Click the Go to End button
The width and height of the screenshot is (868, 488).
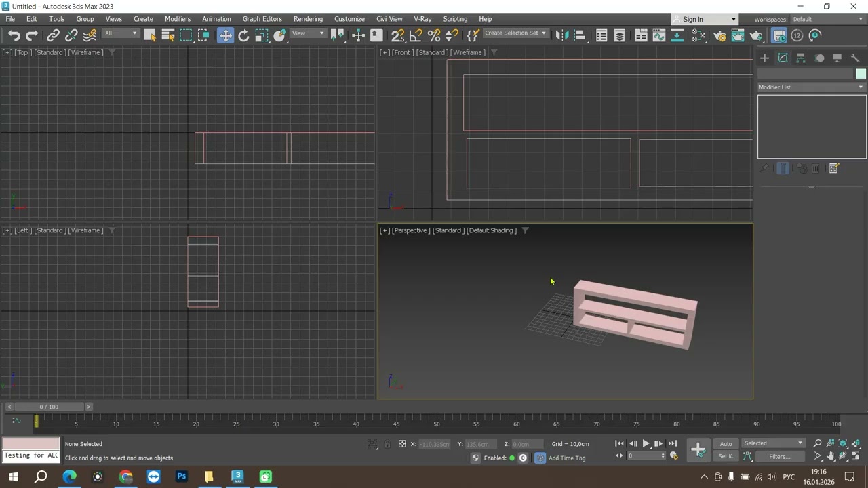[672, 443]
